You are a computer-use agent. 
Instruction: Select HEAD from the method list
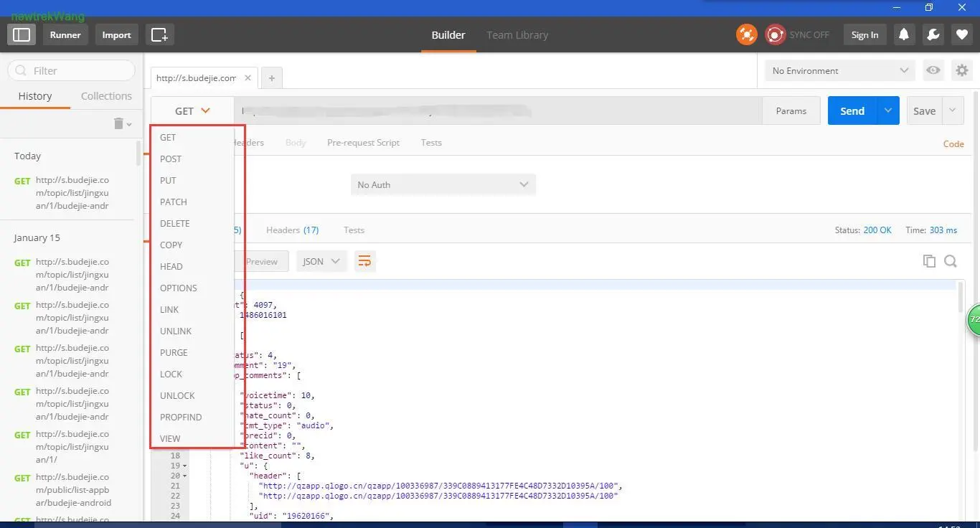pos(192,266)
